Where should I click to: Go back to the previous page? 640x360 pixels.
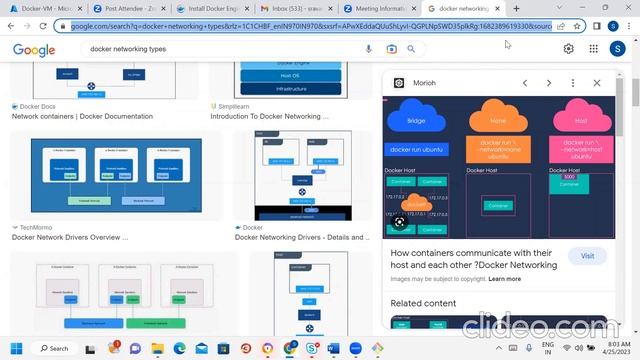(11, 26)
